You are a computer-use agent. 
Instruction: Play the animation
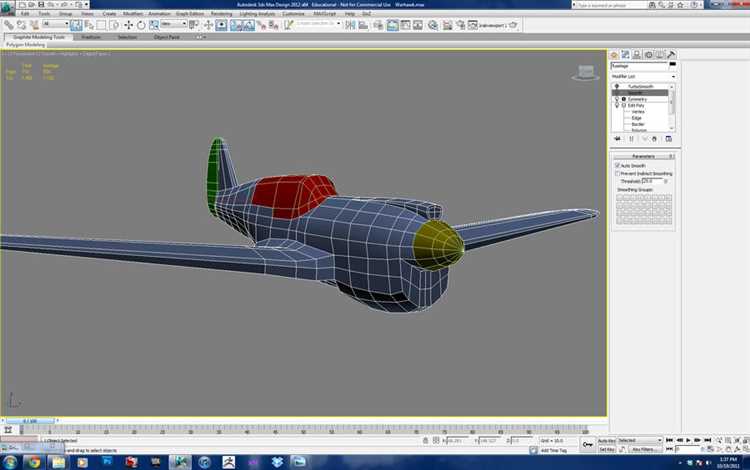(x=688, y=440)
